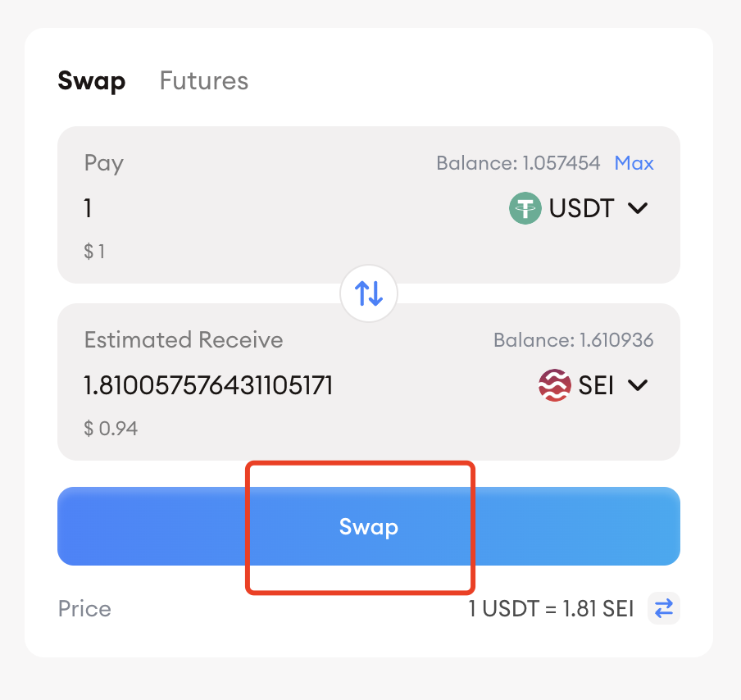Expand the SEI token dropdown chevron

pos(638,384)
